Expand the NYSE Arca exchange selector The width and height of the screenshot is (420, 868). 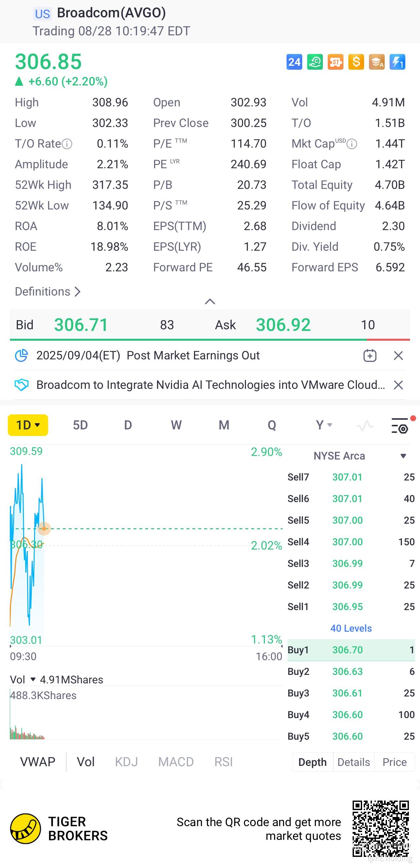click(x=403, y=456)
